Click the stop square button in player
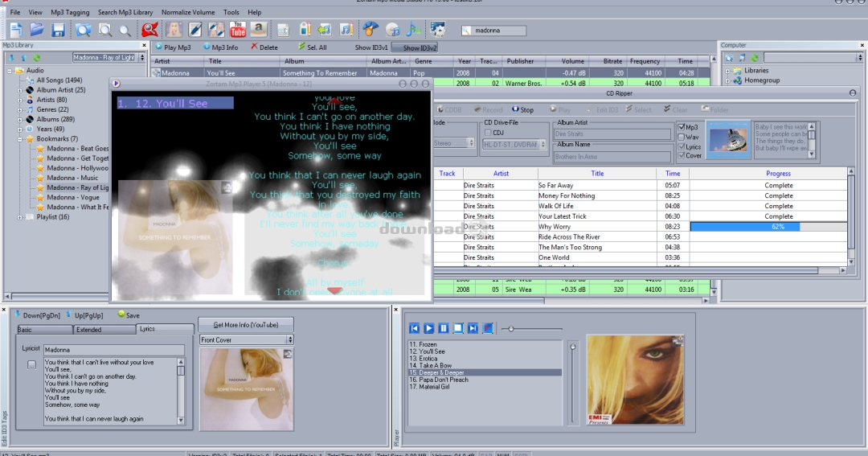This screenshot has width=868, height=456. tap(458, 329)
